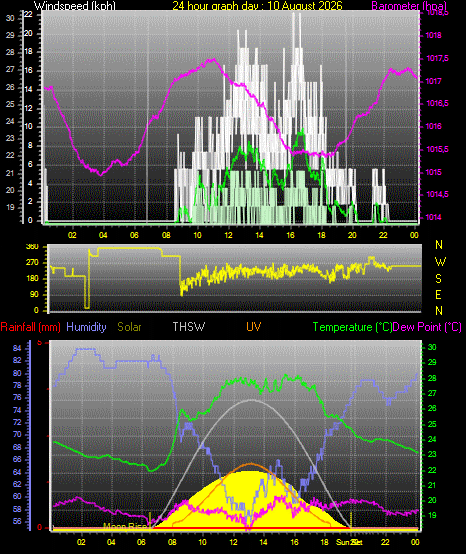Image resolution: width=466 pixels, height=554 pixels.
Task: Click the 82 humidity axis value
Action: point(17,361)
